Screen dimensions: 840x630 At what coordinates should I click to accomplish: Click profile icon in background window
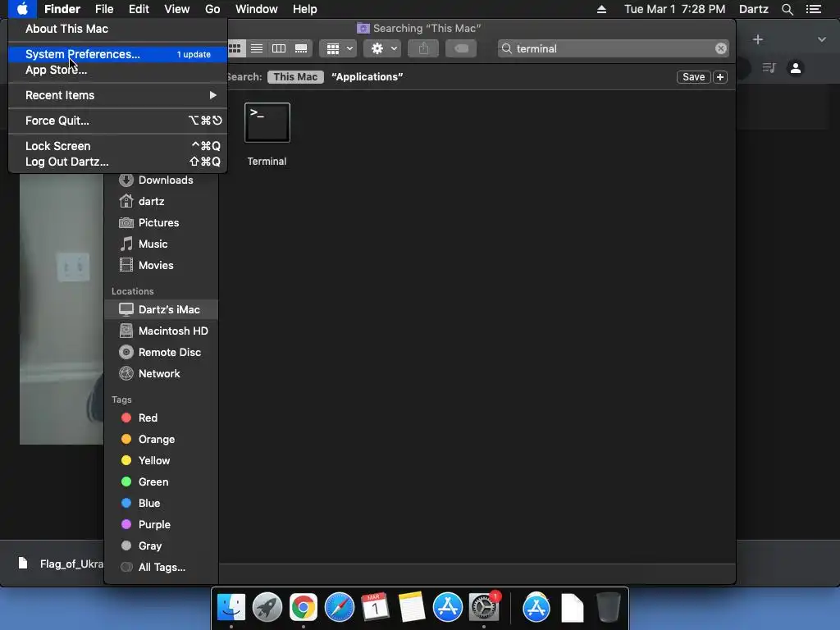point(796,68)
